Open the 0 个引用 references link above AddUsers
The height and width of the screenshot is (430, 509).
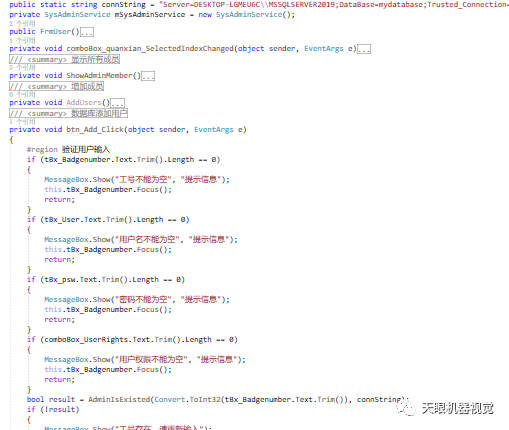coord(22,94)
